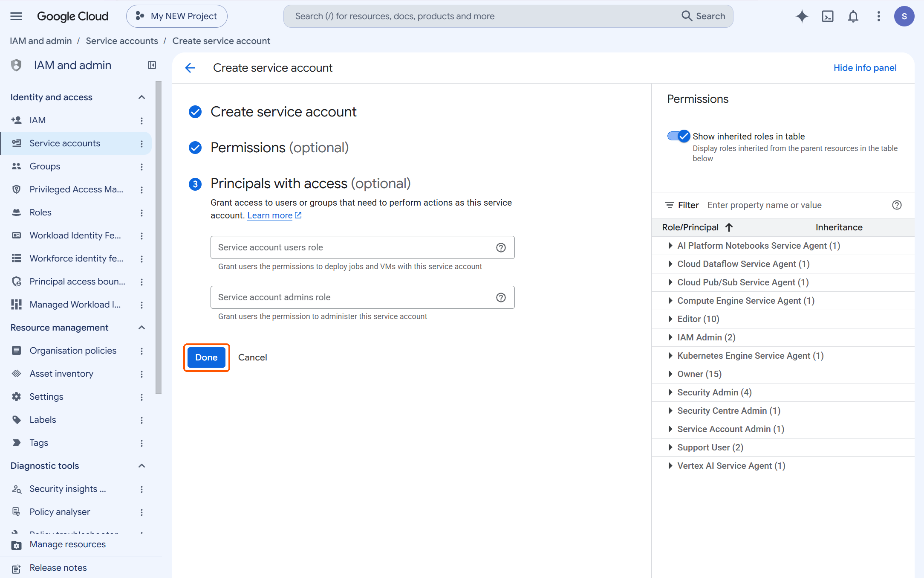
Task: Show help for Service account users role
Action: point(501,247)
